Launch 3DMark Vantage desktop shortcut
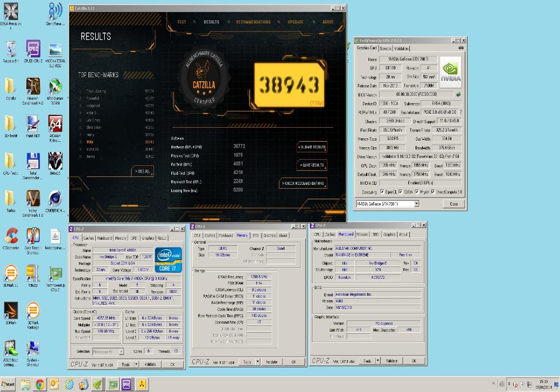The height and width of the screenshot is (392, 560). [33, 316]
